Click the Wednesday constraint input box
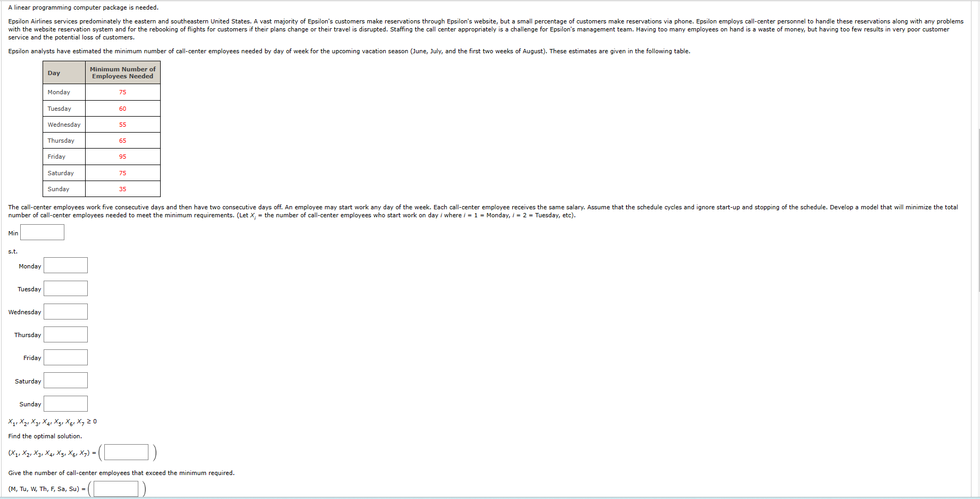The width and height of the screenshot is (980, 499). tap(65, 312)
